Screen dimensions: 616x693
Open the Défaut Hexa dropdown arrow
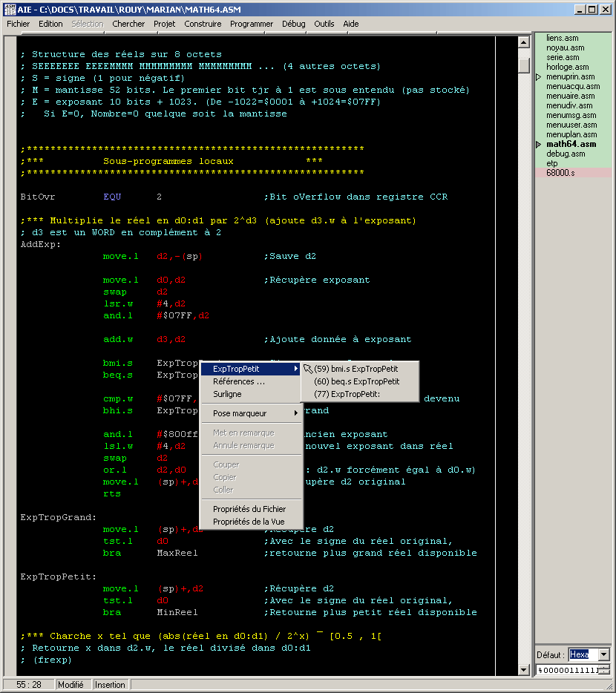coord(604,654)
